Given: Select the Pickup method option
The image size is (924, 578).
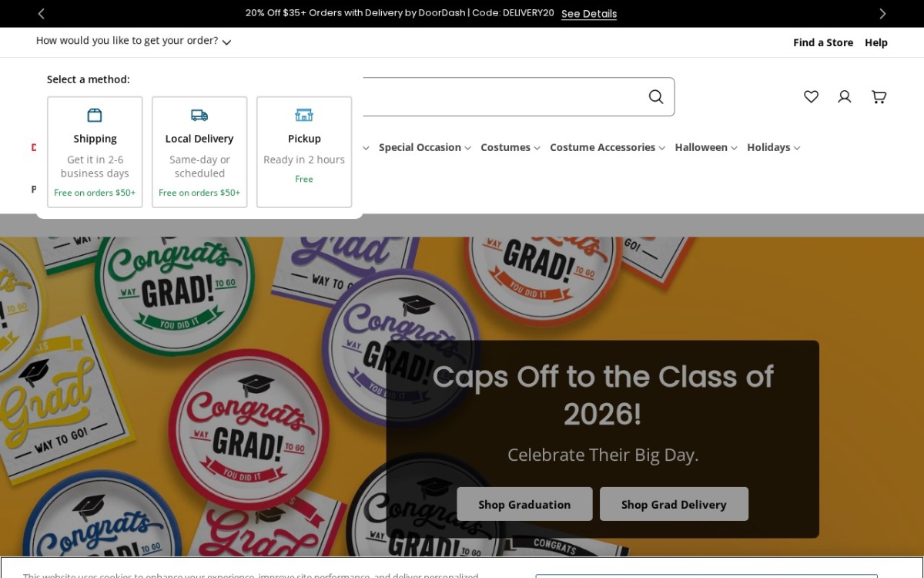Looking at the screenshot, I should click(x=304, y=152).
